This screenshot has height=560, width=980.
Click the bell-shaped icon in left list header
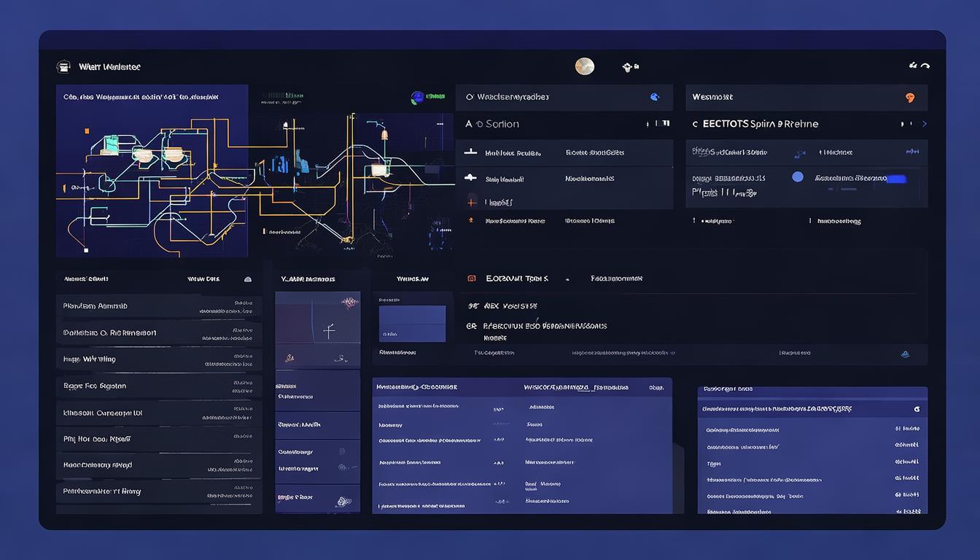248,279
